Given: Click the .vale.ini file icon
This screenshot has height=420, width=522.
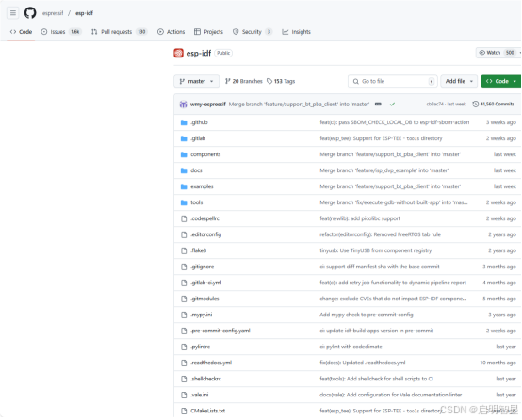Looking at the screenshot, I should coord(184,395).
